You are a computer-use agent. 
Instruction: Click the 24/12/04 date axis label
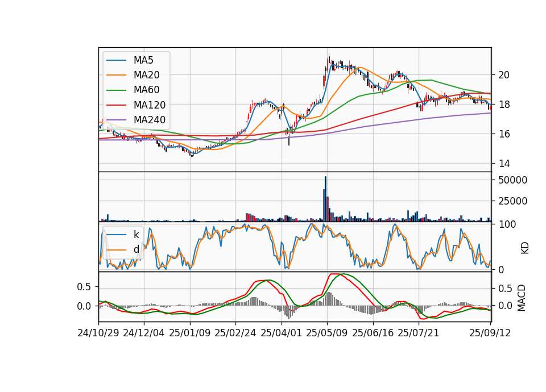click(144, 333)
